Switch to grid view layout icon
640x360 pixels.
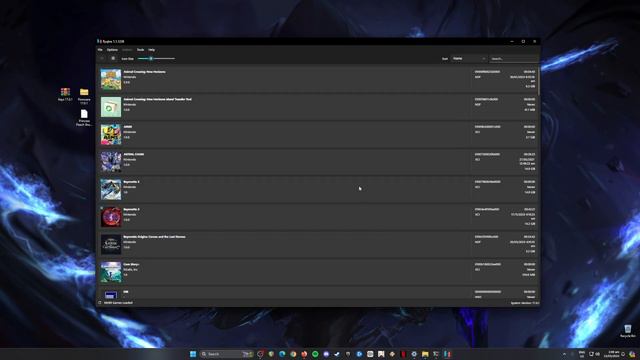coord(113,59)
